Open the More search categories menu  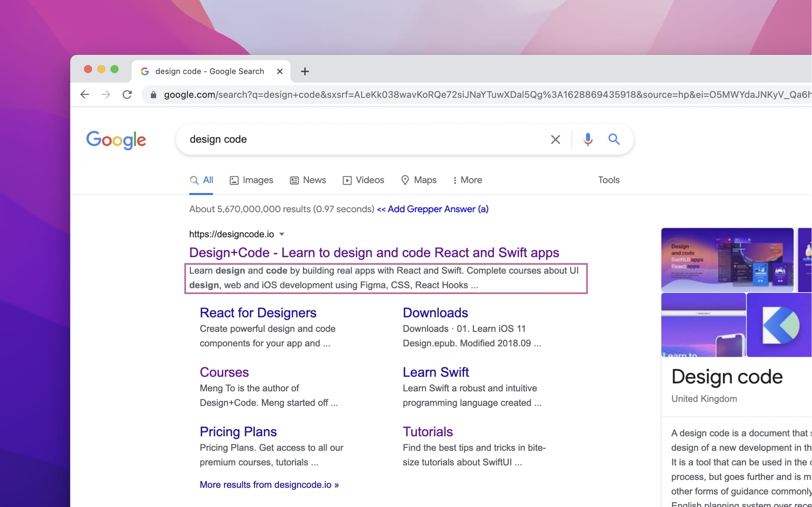[x=467, y=180]
